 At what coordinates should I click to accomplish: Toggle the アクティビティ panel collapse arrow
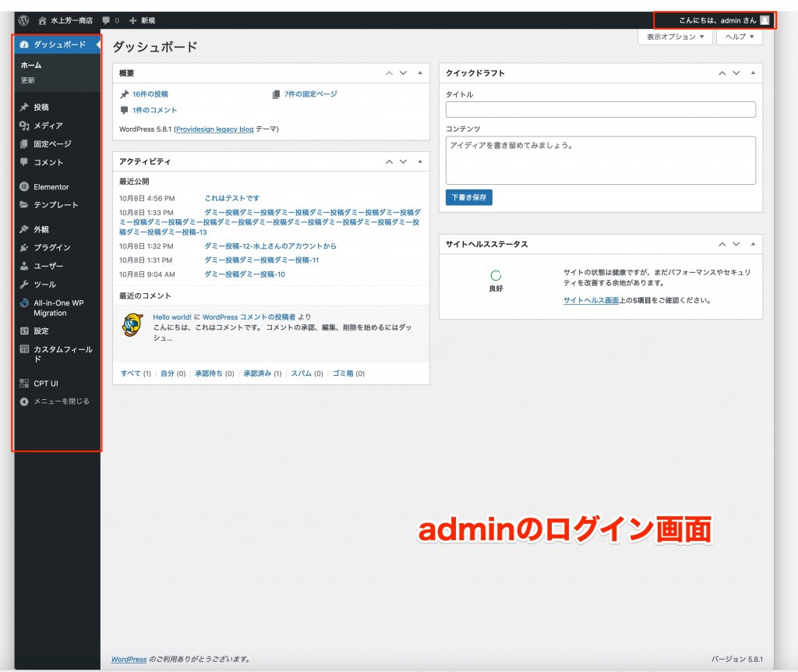420,161
